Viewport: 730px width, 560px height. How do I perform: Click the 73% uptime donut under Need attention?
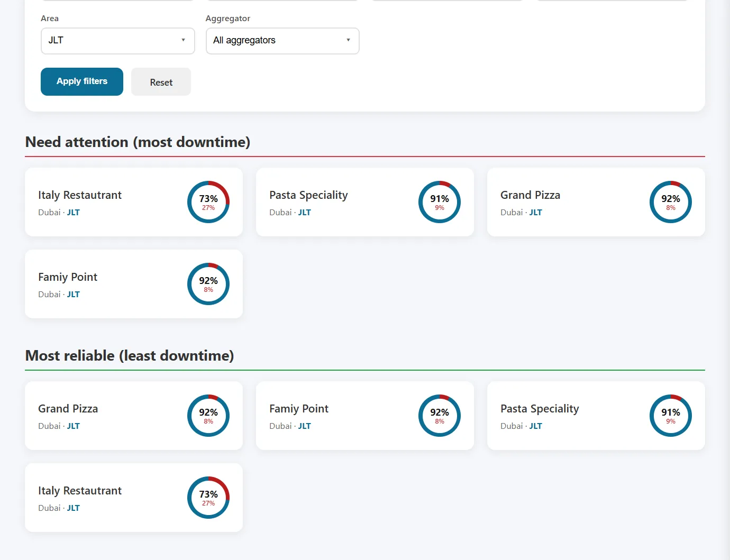(x=208, y=202)
